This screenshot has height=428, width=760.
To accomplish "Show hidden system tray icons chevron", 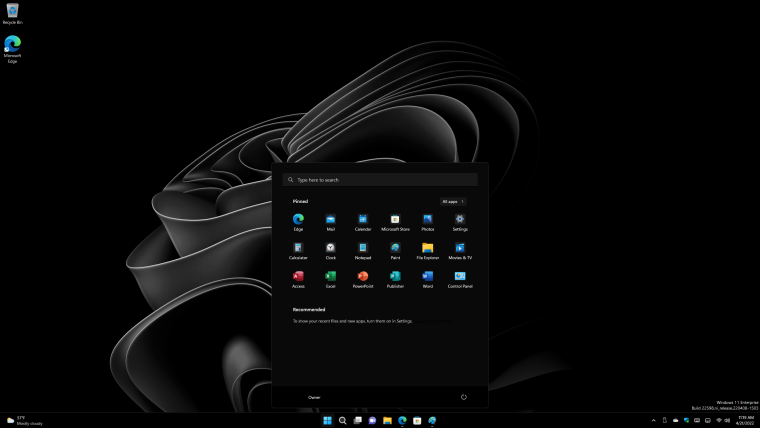I will click(654, 420).
